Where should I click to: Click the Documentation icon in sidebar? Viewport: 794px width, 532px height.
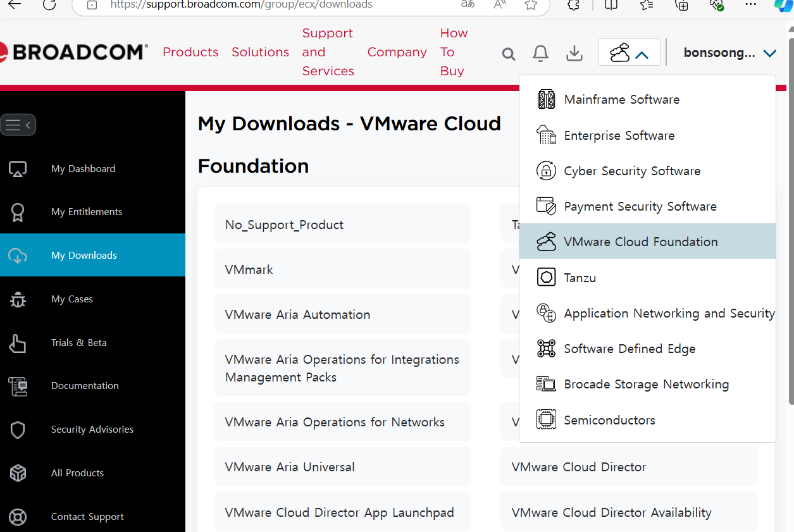(x=18, y=386)
